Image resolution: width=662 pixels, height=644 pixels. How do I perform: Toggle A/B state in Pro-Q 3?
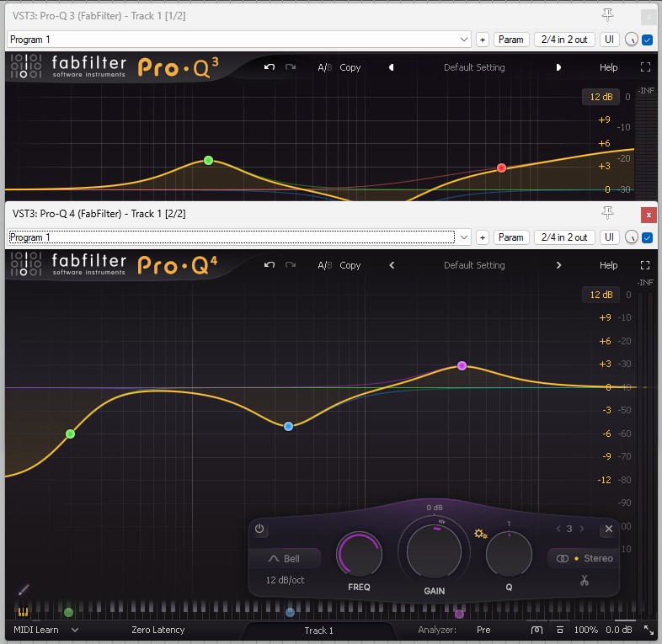pyautogui.click(x=324, y=67)
